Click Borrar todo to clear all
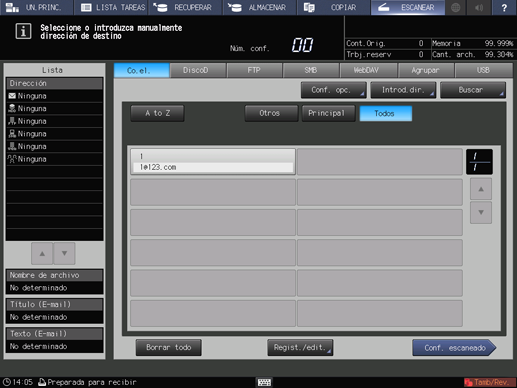Image resolution: width=517 pixels, height=388 pixels. pyautogui.click(x=169, y=348)
